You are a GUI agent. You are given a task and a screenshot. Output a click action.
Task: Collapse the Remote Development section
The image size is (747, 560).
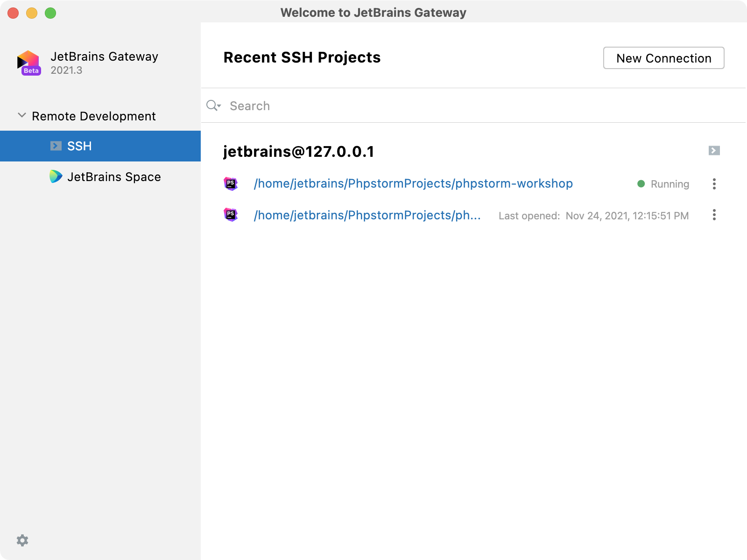tap(21, 115)
